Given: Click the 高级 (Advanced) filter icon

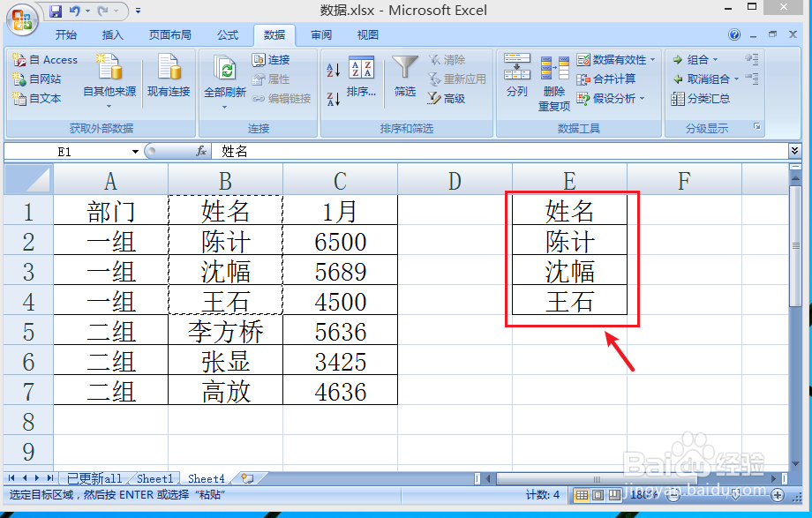Looking at the screenshot, I should pos(444,97).
